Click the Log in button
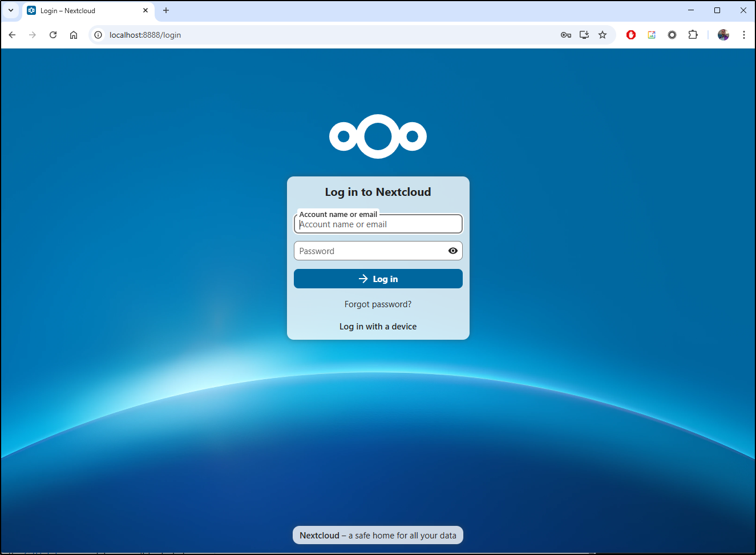The height and width of the screenshot is (555, 756). pos(378,279)
